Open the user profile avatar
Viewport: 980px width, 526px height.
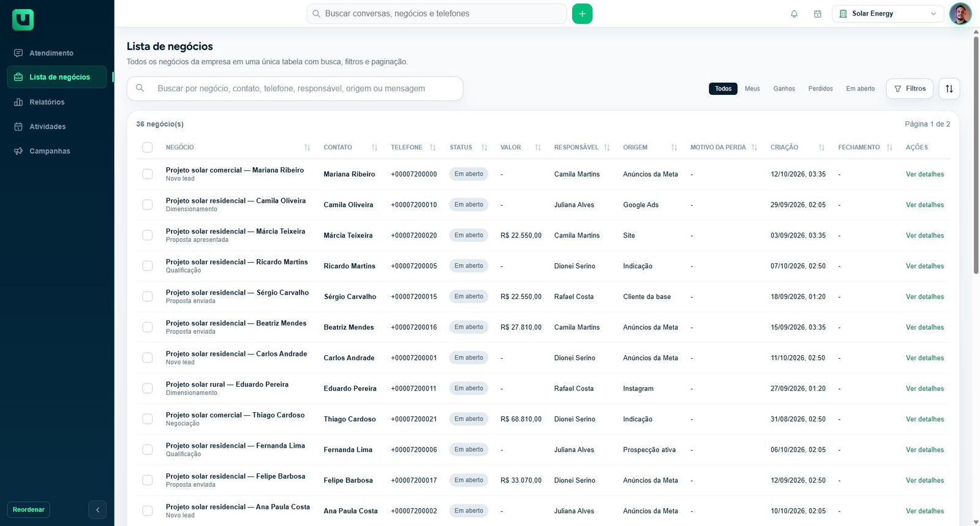[x=960, y=13]
